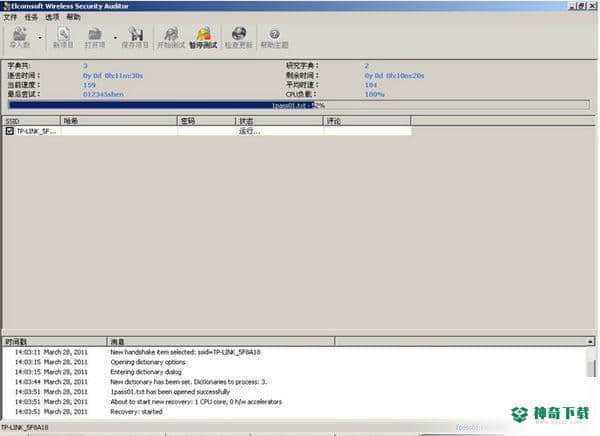Click the log scrollbar up arrow
This screenshot has height=436, width=600.
[591, 341]
